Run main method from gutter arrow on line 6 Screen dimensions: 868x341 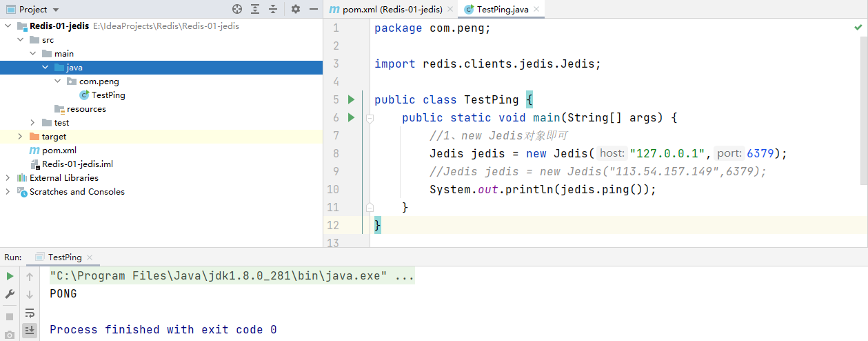point(351,117)
